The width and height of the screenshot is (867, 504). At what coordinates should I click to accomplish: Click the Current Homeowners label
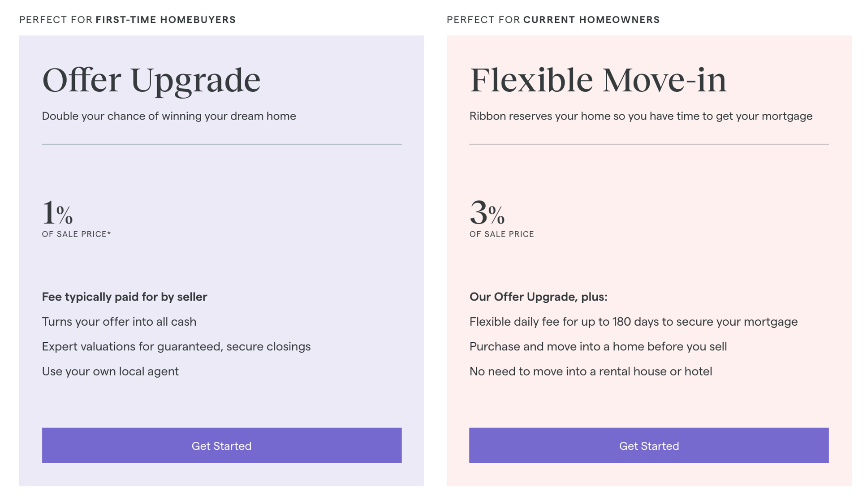pyautogui.click(x=591, y=20)
